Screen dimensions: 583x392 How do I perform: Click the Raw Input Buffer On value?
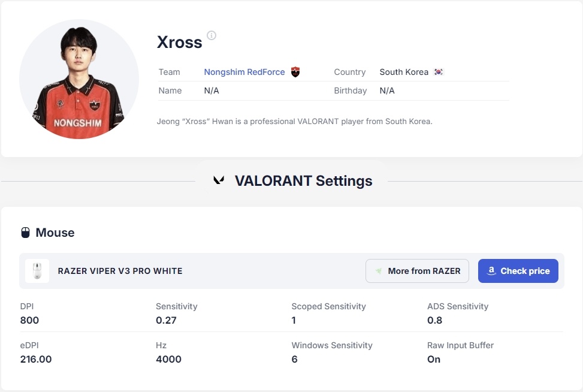tap(434, 359)
